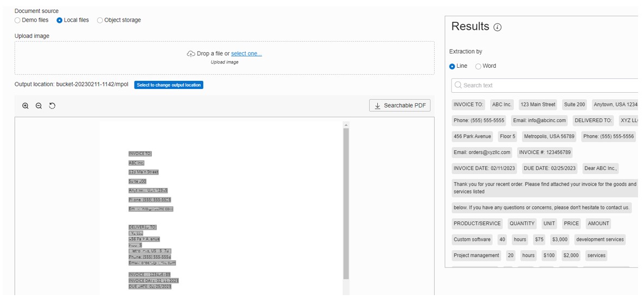Click the Results info icon
Screen dimensions: 644x300
[498, 27]
